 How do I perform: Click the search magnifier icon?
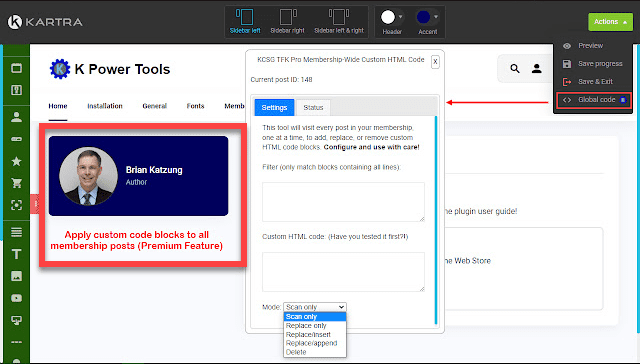[x=515, y=69]
